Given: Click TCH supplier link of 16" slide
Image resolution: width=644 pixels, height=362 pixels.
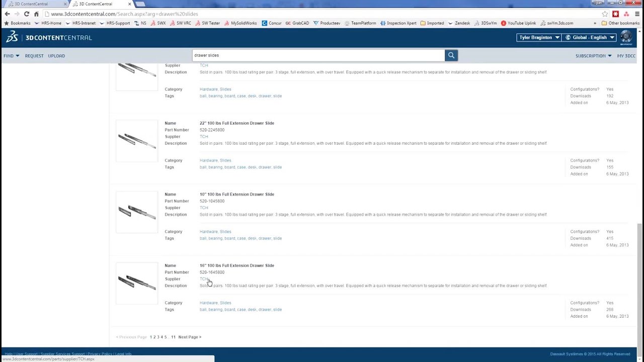Looking at the screenshot, I should pos(204,279).
